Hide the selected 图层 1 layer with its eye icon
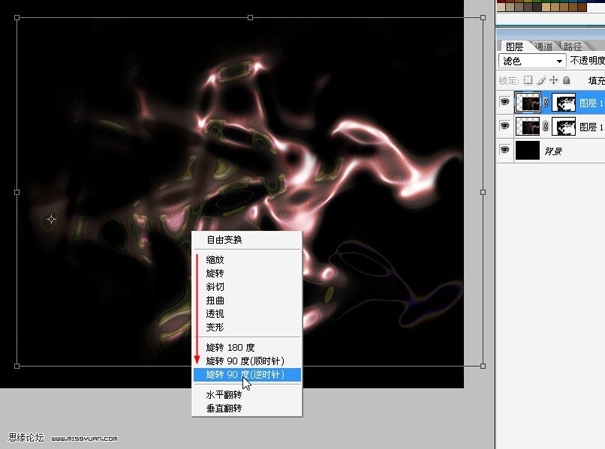The width and height of the screenshot is (605, 449). tap(505, 102)
